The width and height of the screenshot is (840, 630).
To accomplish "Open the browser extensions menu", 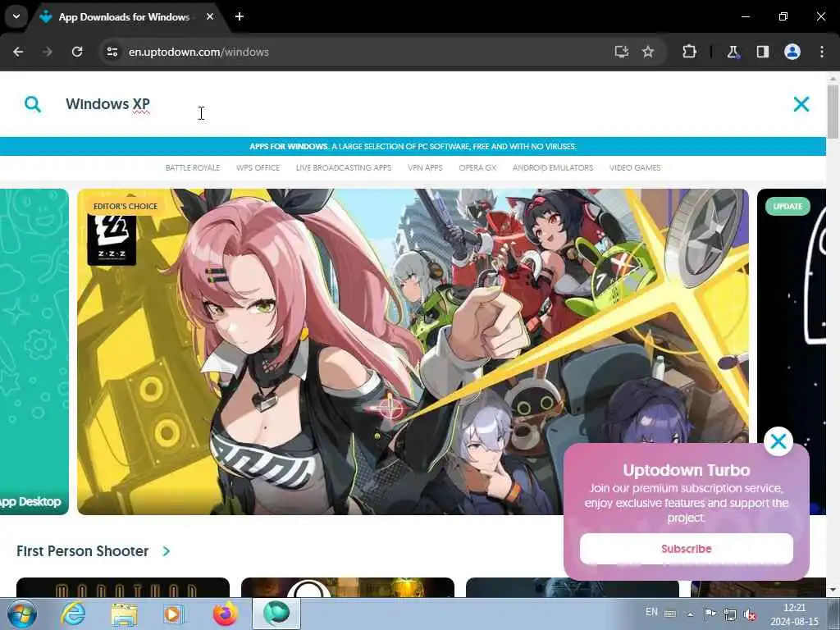I will 689,52.
